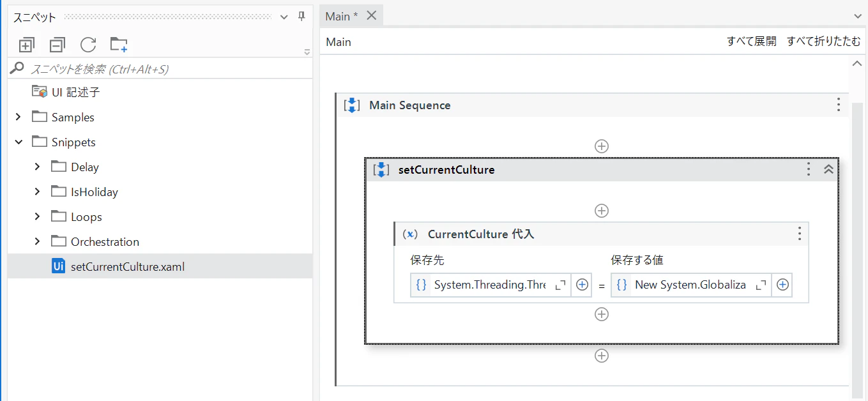
Task: Open CurrentCulture 代入 options menu
Action: point(799,234)
